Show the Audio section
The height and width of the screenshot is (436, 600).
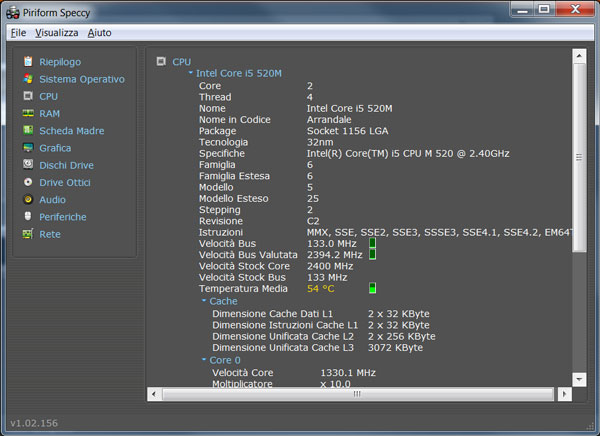pyautogui.click(x=52, y=200)
